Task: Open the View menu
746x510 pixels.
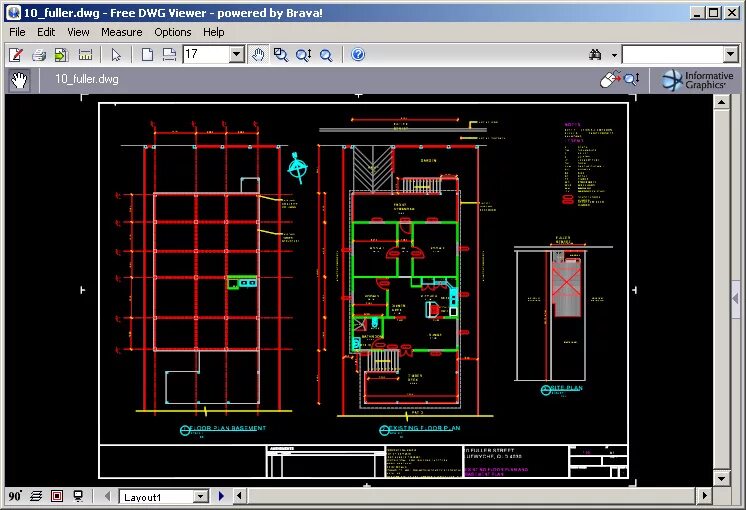Action: point(78,32)
